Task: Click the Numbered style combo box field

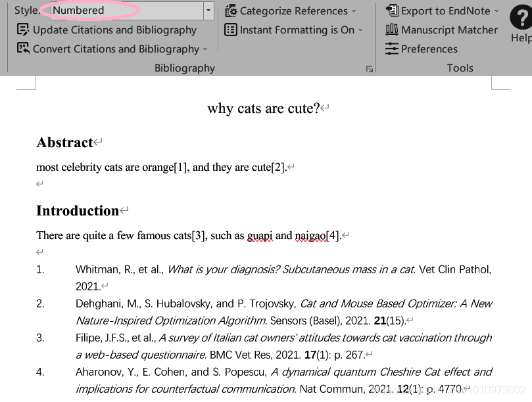Action: [x=127, y=10]
